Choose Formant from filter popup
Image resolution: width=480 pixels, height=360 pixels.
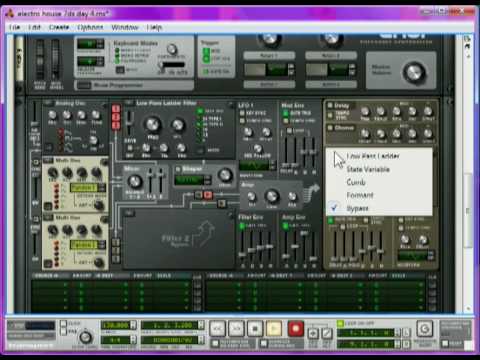coord(379,195)
